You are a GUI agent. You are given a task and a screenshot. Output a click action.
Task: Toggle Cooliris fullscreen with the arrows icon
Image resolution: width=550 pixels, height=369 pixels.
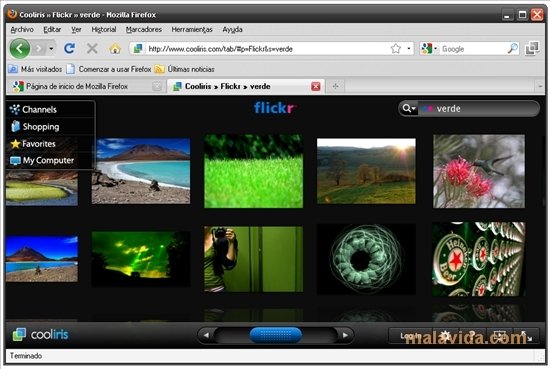(526, 336)
